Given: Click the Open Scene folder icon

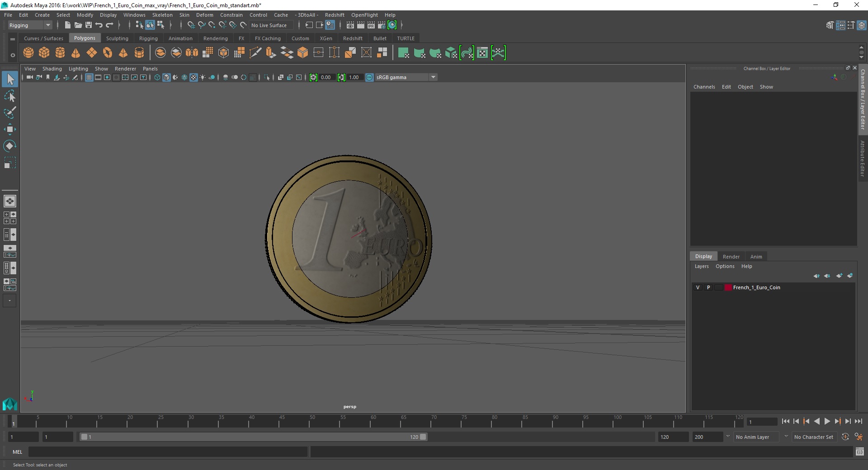Looking at the screenshot, I should pyautogui.click(x=78, y=25).
